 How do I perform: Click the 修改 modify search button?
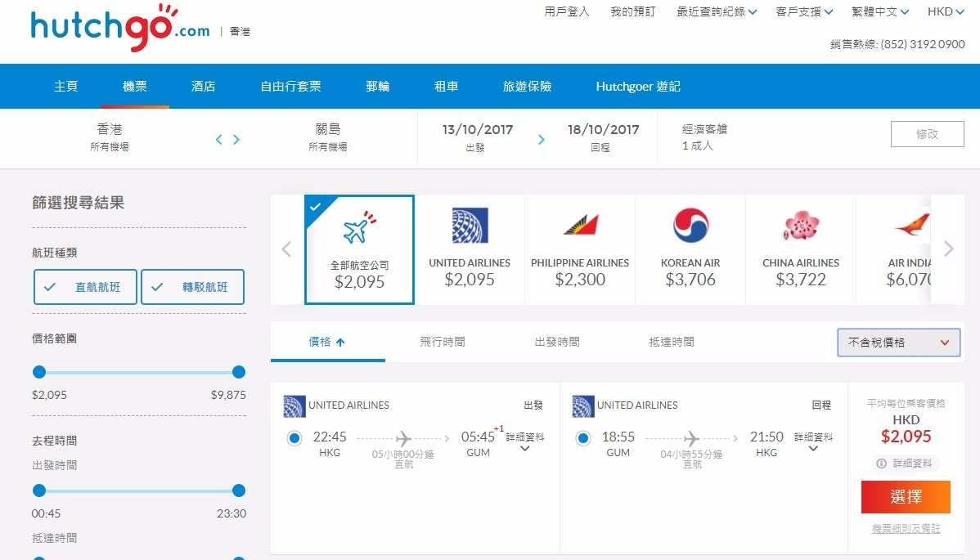point(928,134)
